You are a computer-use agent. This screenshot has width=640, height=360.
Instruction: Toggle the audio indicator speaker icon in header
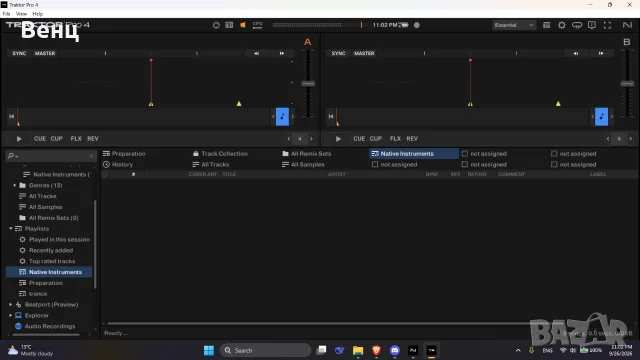[243, 25]
